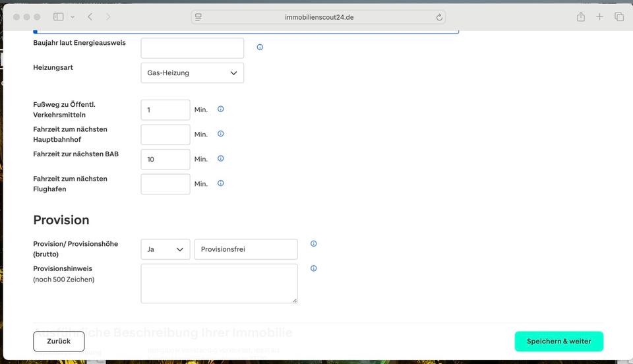The height and width of the screenshot is (364, 633).
Task: Focus the Baujahr laut Energieausweis field
Action: [x=192, y=48]
